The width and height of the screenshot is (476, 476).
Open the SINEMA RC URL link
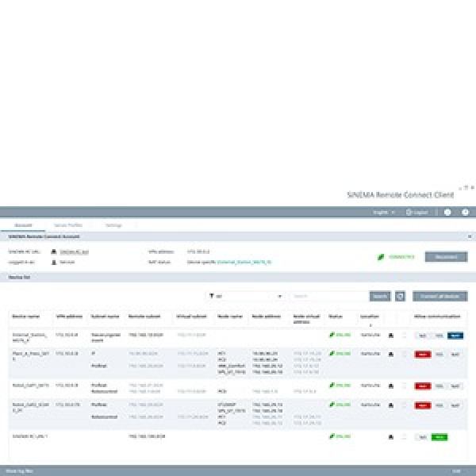(x=74, y=251)
